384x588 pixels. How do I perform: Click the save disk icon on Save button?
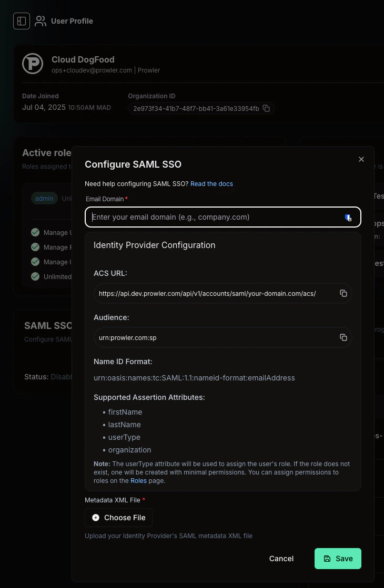pyautogui.click(x=326, y=559)
